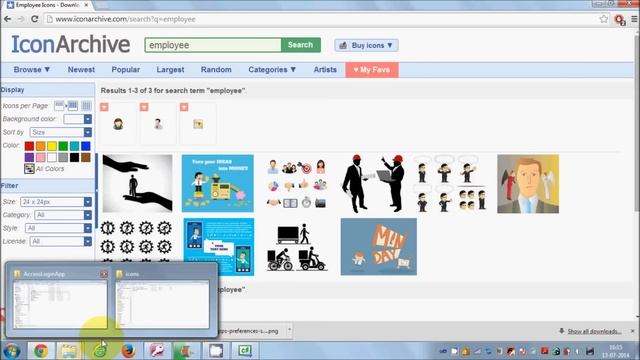
Task: Open Microsoft Access key icon in taskbar
Action: coord(157,351)
